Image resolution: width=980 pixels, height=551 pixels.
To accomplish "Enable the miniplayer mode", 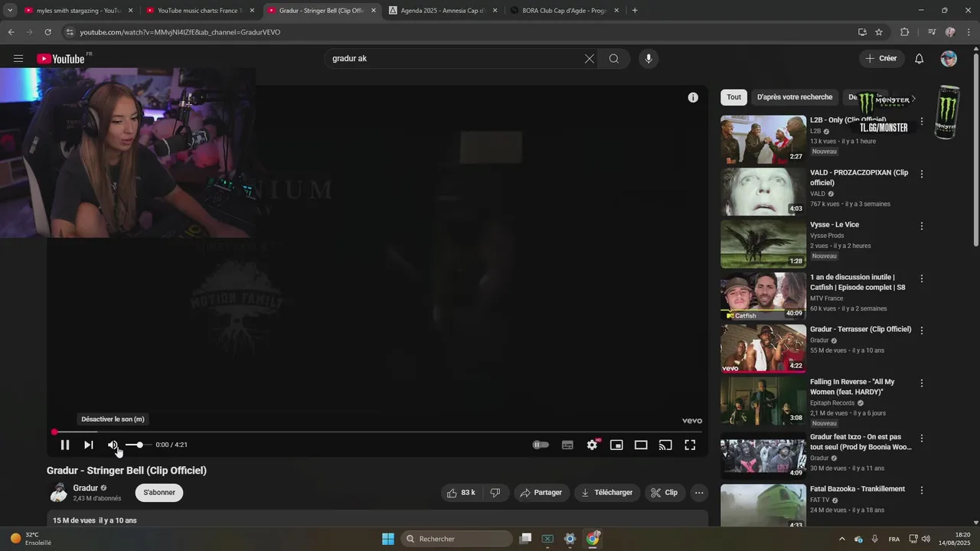I will tap(616, 445).
